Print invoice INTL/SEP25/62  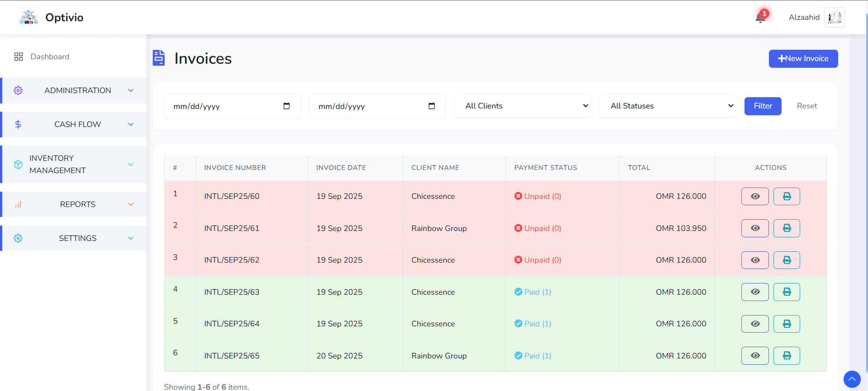click(x=787, y=260)
